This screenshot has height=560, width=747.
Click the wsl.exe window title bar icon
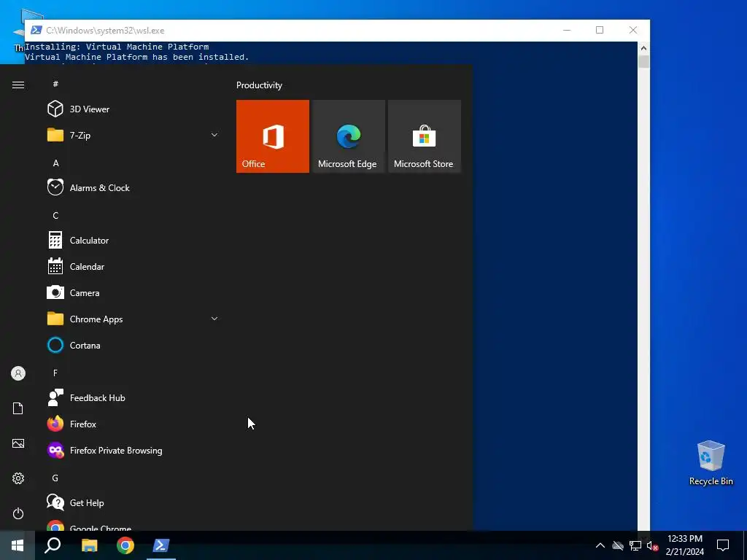(x=36, y=30)
